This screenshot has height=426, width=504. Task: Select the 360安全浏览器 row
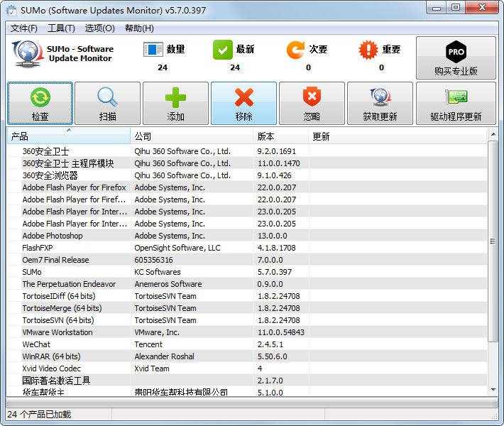pos(247,175)
